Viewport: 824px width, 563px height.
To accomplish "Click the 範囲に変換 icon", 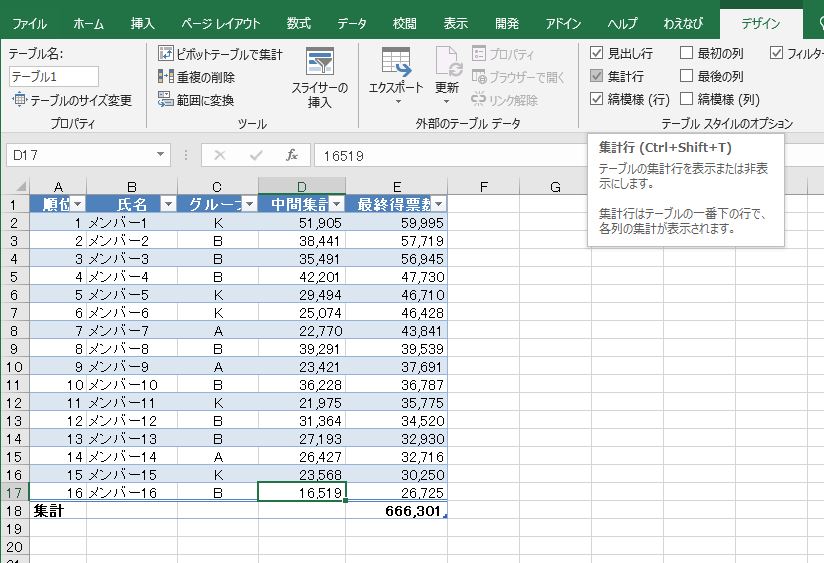I will [166, 99].
